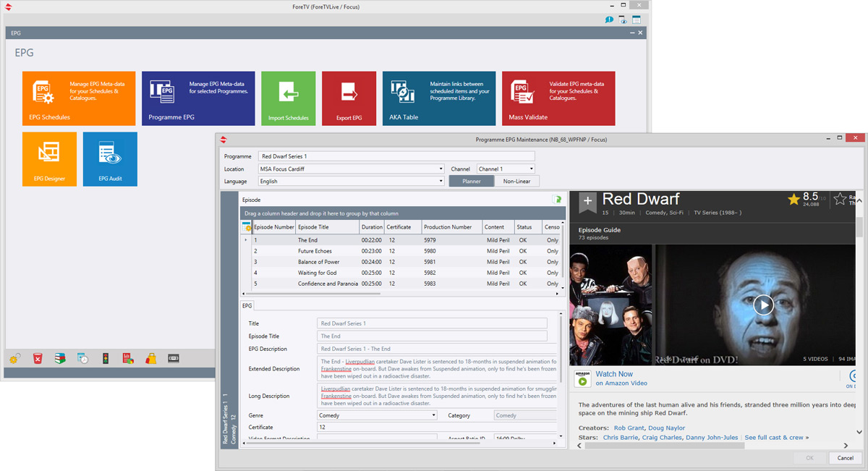Select the Episode tab

coord(251,200)
